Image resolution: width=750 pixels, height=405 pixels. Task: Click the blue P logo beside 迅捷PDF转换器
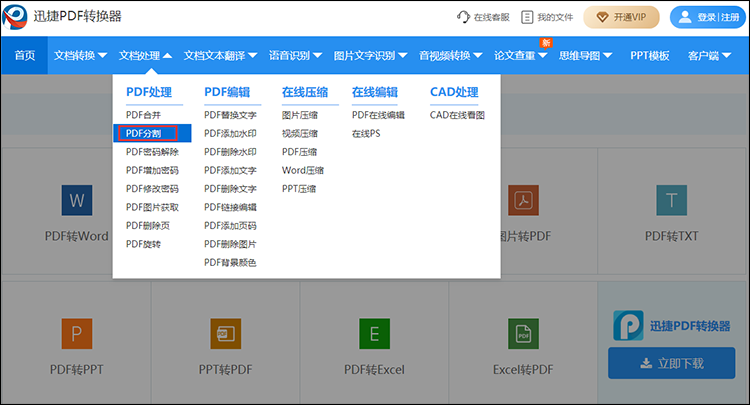(629, 326)
